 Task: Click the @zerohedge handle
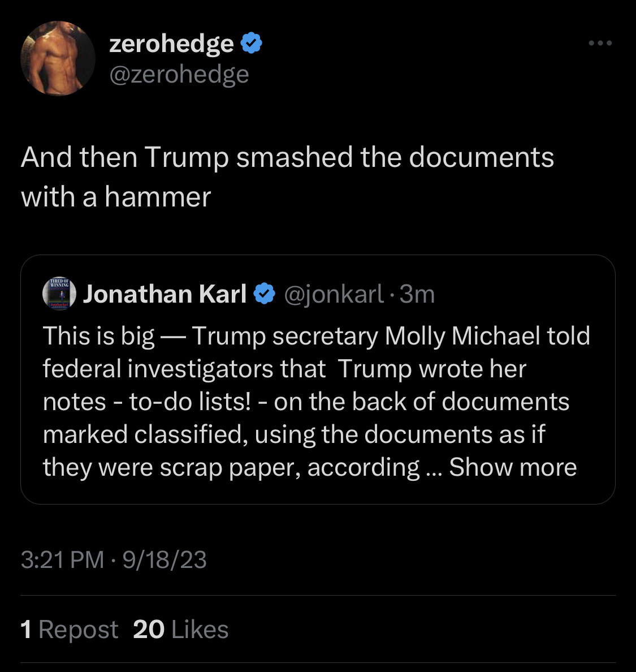point(179,75)
